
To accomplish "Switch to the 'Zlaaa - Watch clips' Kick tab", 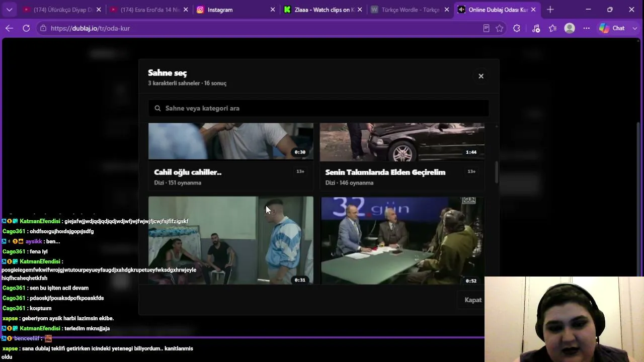I will [x=323, y=10].
